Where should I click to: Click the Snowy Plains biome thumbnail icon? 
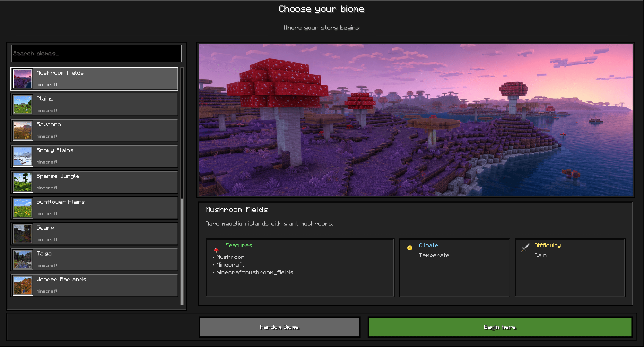pos(23,156)
